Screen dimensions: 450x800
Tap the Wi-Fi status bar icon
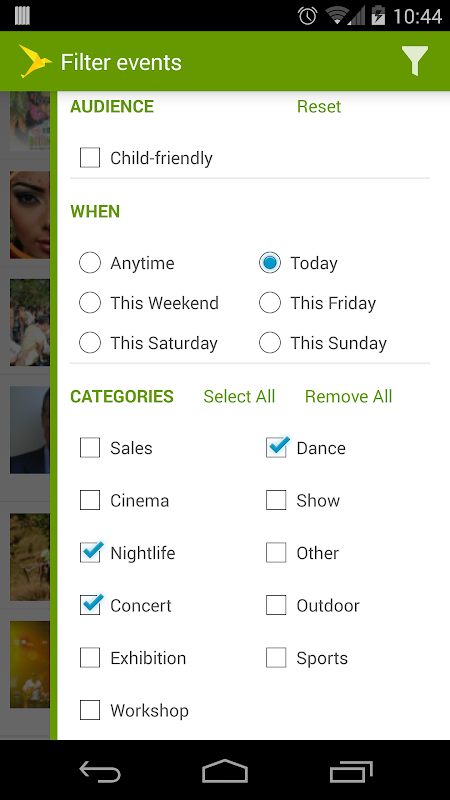336,15
